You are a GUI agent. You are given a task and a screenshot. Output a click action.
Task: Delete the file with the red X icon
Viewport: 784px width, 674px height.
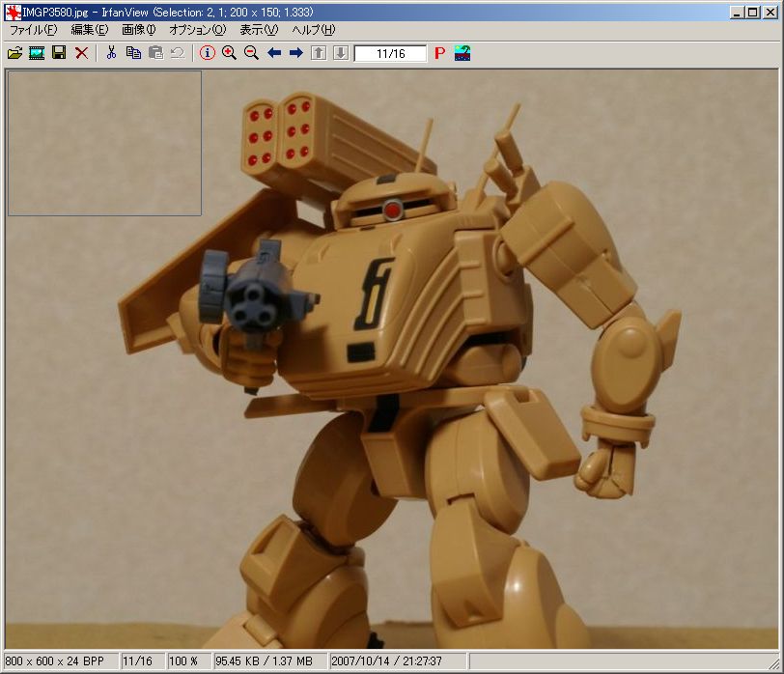pos(81,53)
